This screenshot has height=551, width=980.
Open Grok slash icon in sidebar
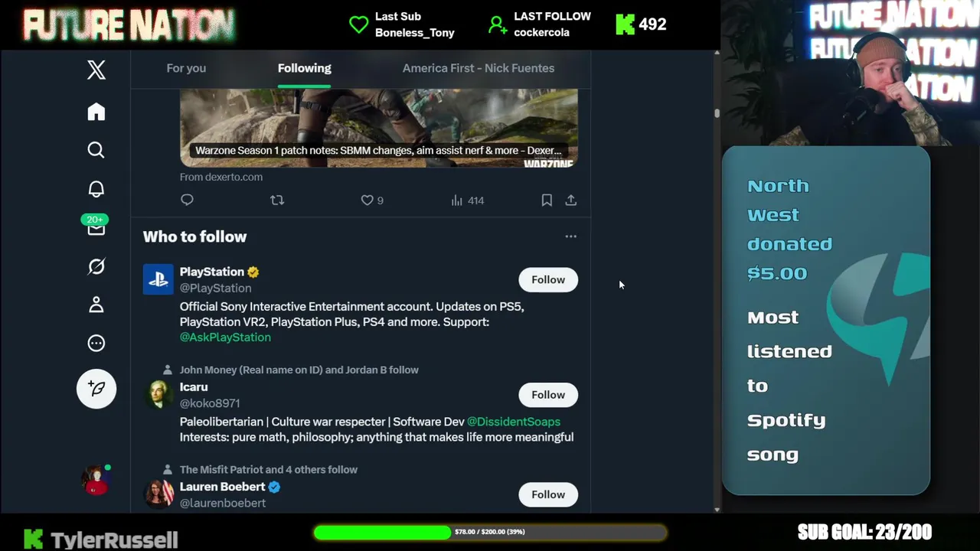click(96, 266)
